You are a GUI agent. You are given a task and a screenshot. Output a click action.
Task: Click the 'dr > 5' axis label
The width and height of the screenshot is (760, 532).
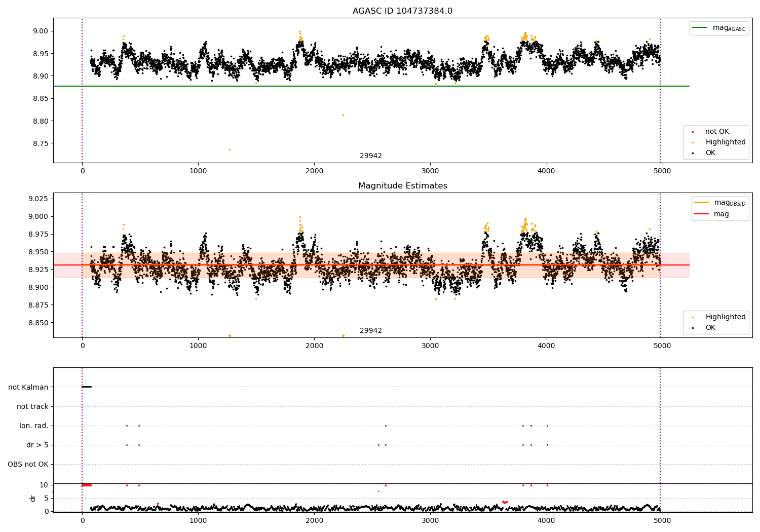pyautogui.click(x=37, y=445)
